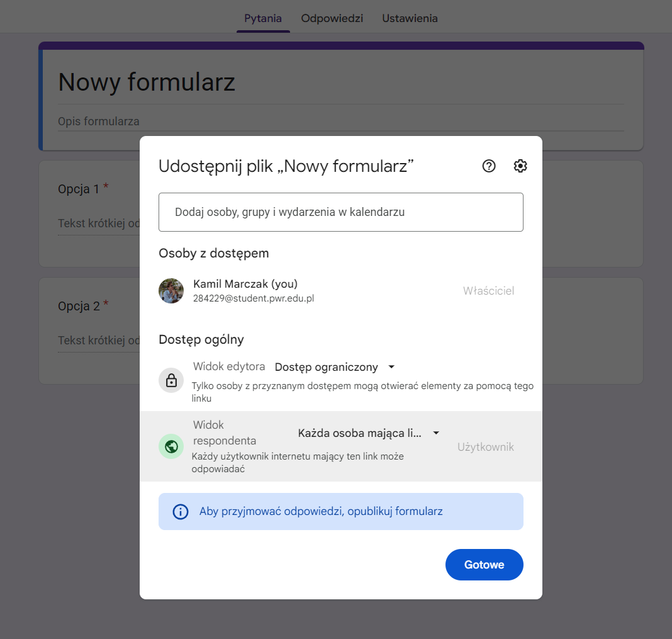Click the info icon in publish banner
The image size is (672, 639).
pyautogui.click(x=181, y=511)
